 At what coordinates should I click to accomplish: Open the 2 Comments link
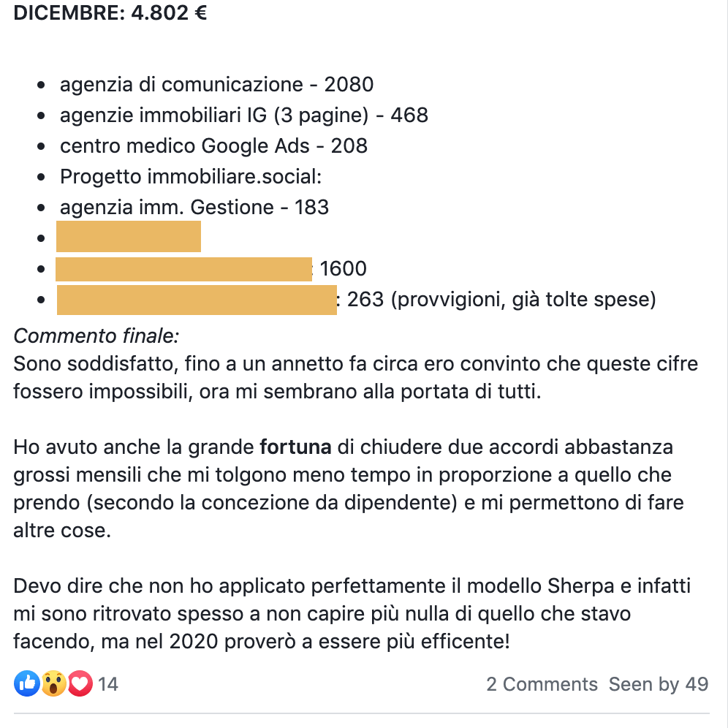click(542, 684)
